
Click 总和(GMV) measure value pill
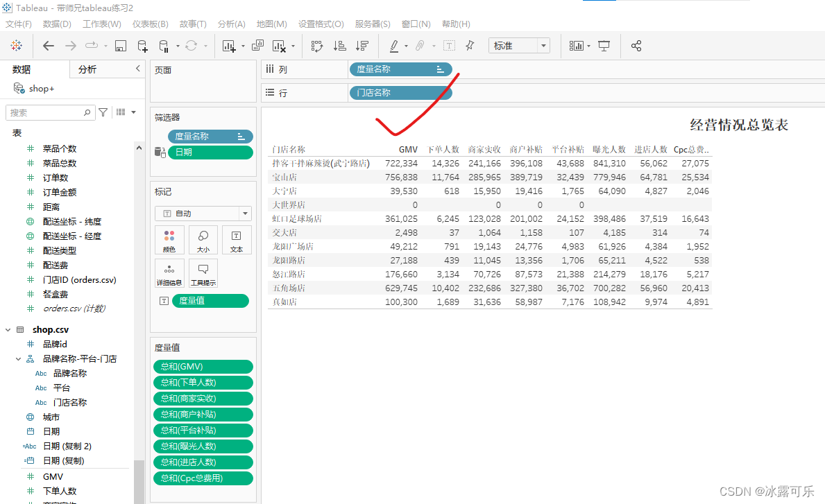click(x=203, y=367)
